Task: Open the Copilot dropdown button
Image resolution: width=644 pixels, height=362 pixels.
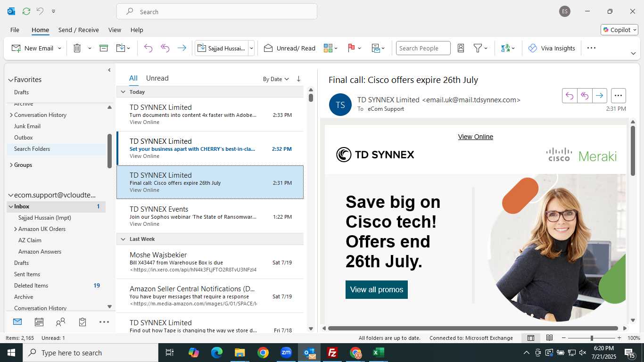Action: click(619, 30)
